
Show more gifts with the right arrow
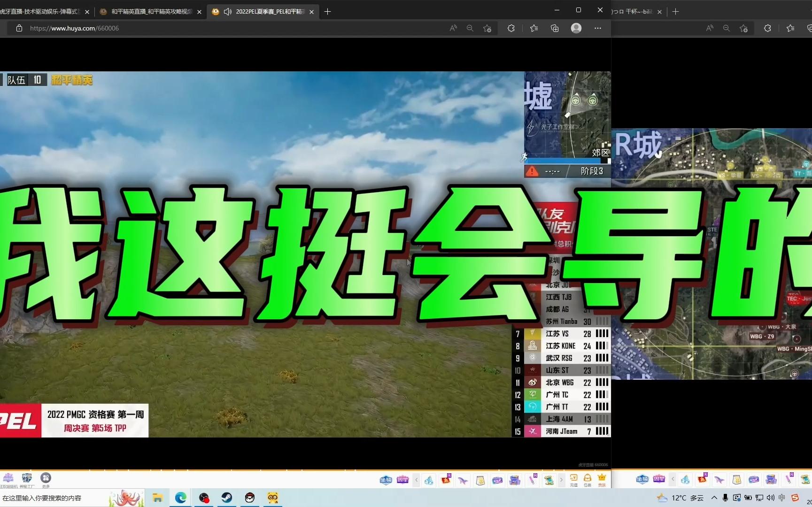coord(561,480)
